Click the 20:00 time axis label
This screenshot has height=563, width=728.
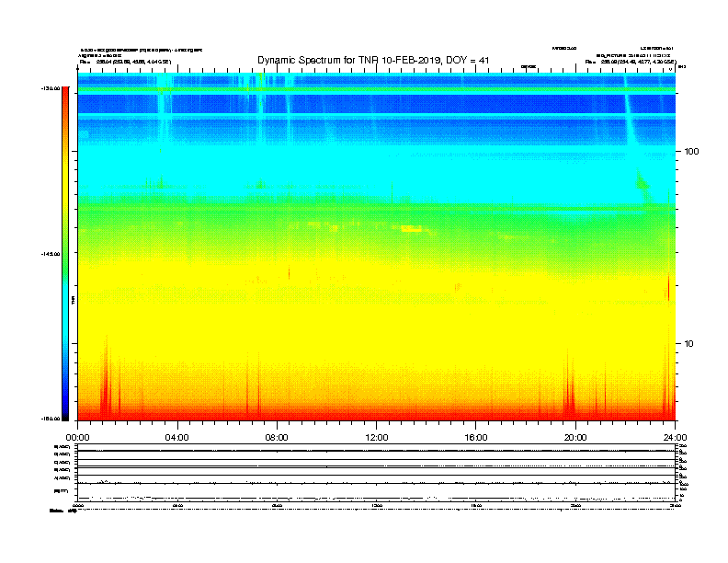(575, 438)
